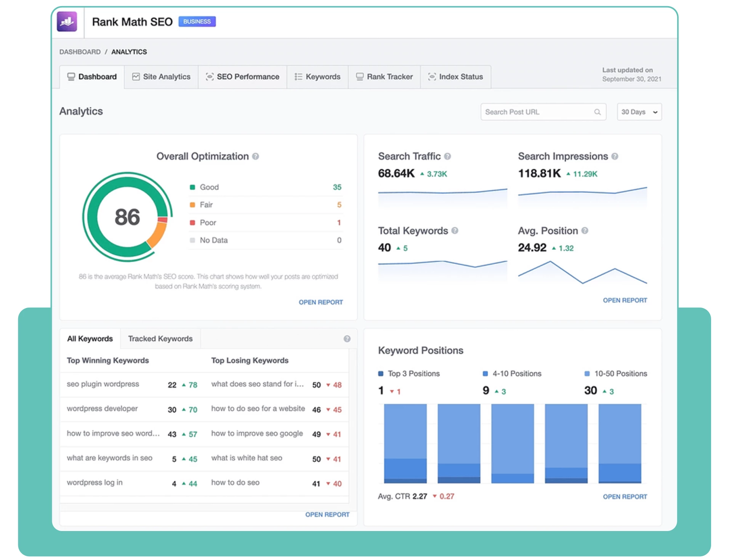Click the Rank Tracker monitor icon
The width and height of the screenshot is (729, 560).
(x=359, y=77)
